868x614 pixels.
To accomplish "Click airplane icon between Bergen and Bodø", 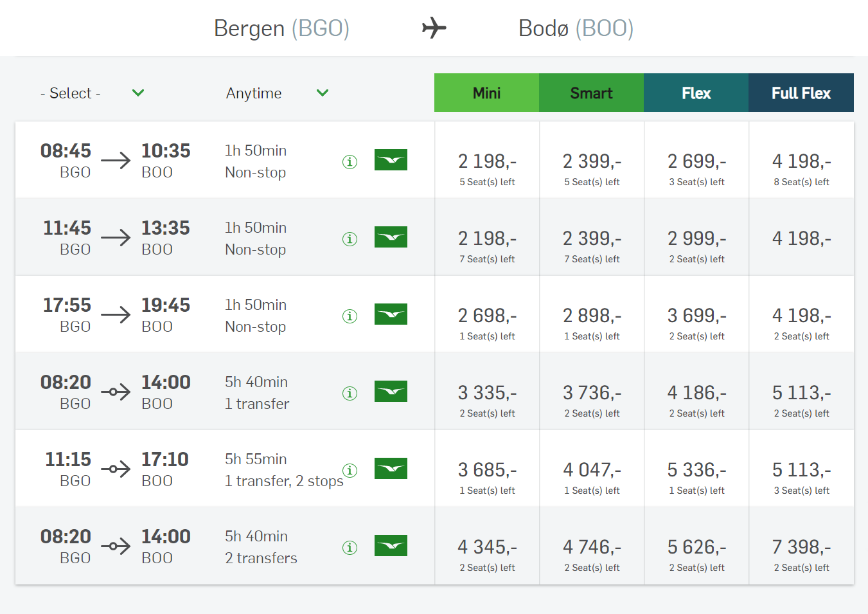I will tap(434, 28).
